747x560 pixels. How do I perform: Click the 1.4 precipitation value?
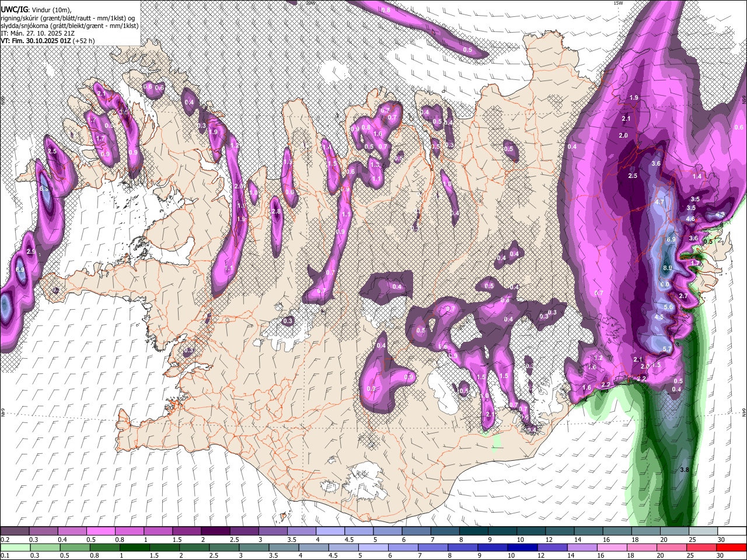697,176
